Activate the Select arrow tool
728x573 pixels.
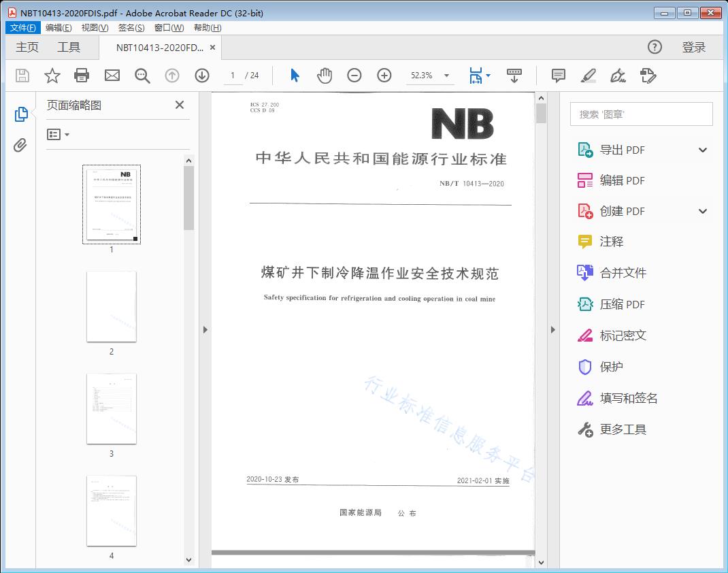(295, 76)
